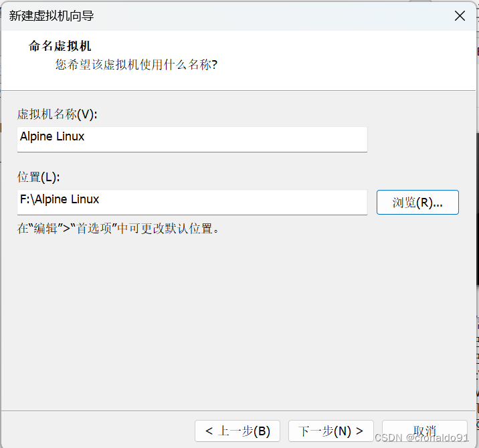Open the 浏览(R)... browse button
The width and height of the screenshot is (479, 448).
417,202
